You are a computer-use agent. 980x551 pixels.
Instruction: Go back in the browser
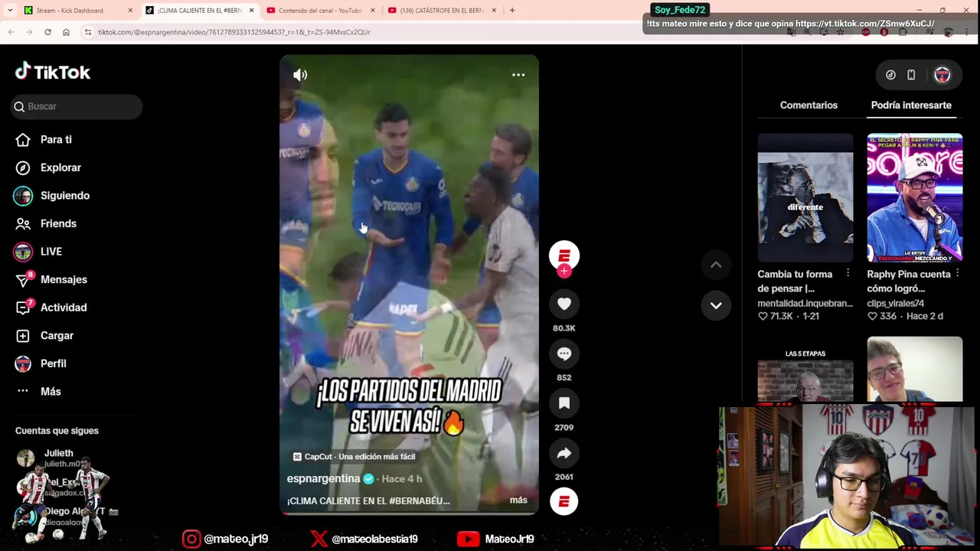click(11, 32)
